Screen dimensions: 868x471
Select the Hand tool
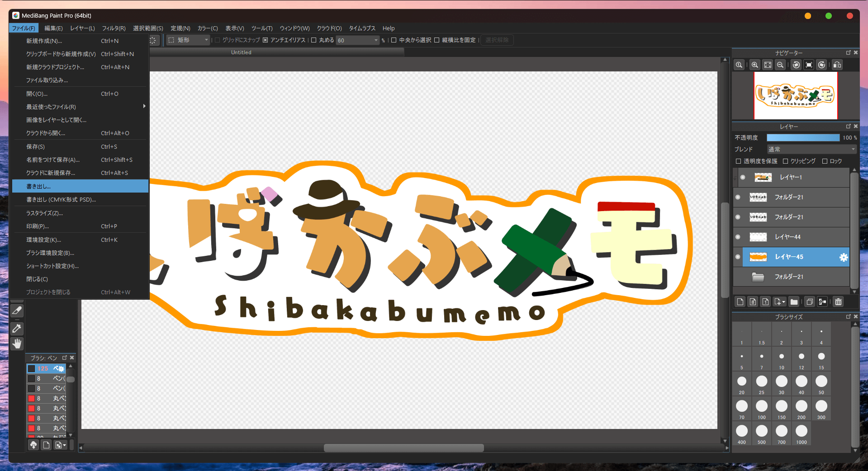point(17,344)
